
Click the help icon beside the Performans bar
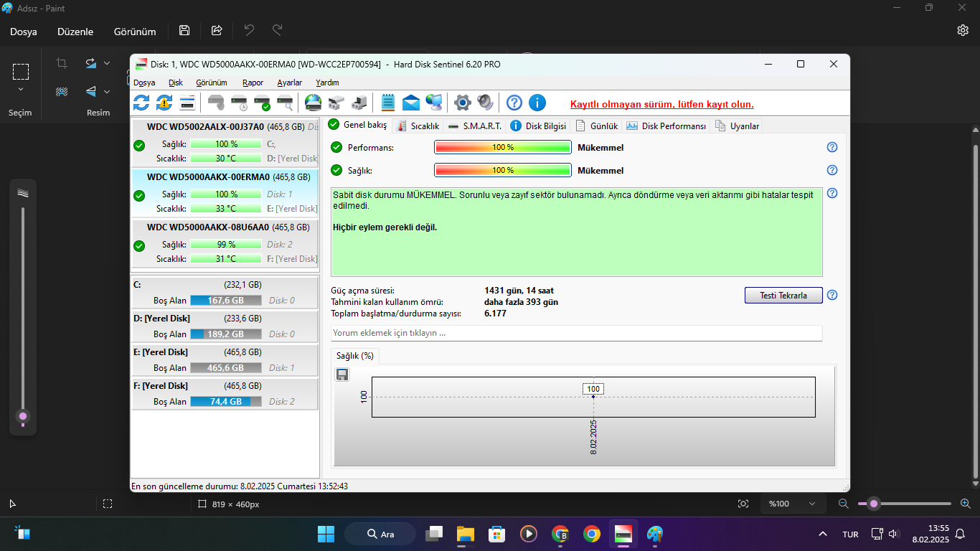click(x=832, y=147)
